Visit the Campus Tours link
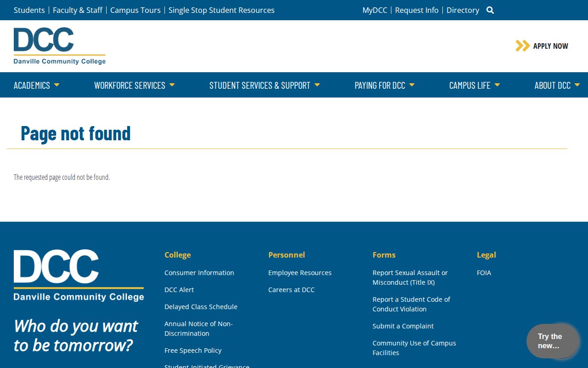The height and width of the screenshot is (368, 588). click(x=136, y=10)
